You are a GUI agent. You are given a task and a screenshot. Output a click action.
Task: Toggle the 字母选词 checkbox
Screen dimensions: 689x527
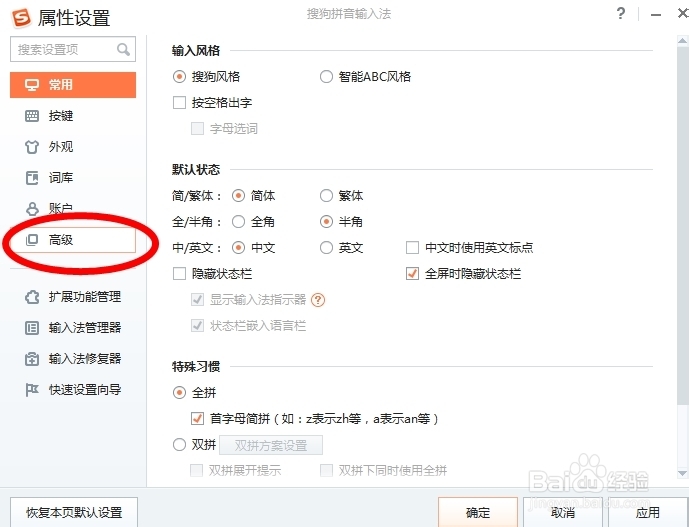197,129
